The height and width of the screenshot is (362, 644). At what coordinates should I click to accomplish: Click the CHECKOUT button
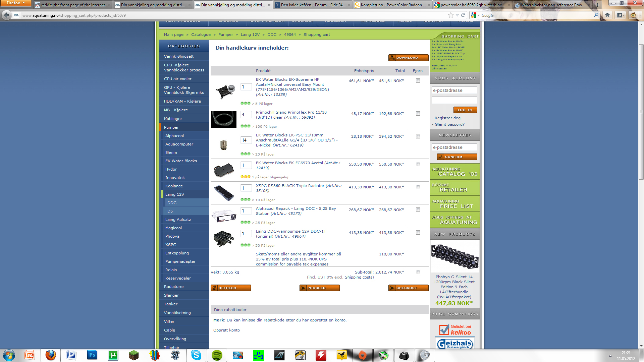coord(408,288)
